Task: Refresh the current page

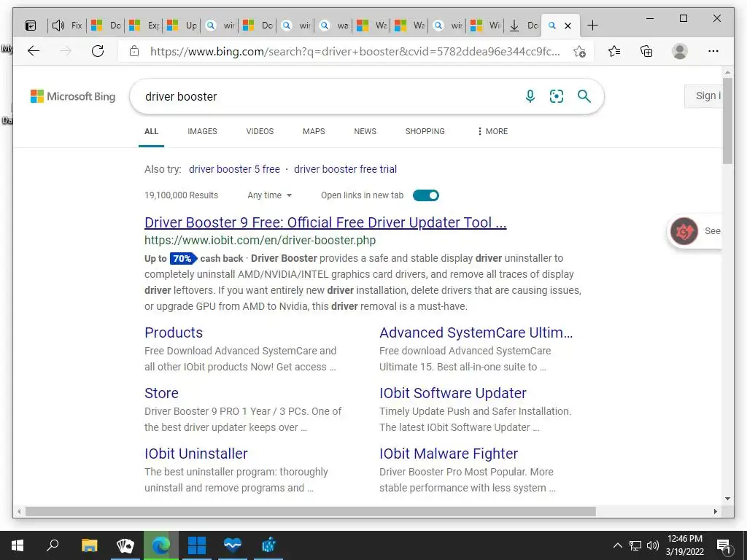Action: (98, 51)
